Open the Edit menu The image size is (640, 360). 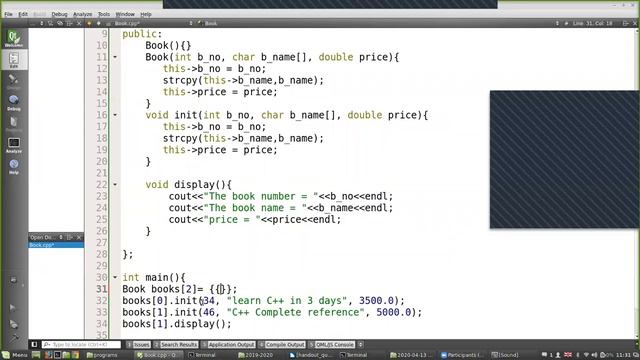click(x=23, y=14)
